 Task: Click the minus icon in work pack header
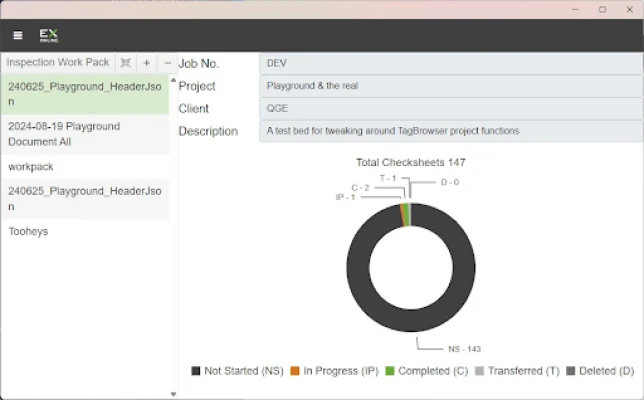(x=167, y=62)
